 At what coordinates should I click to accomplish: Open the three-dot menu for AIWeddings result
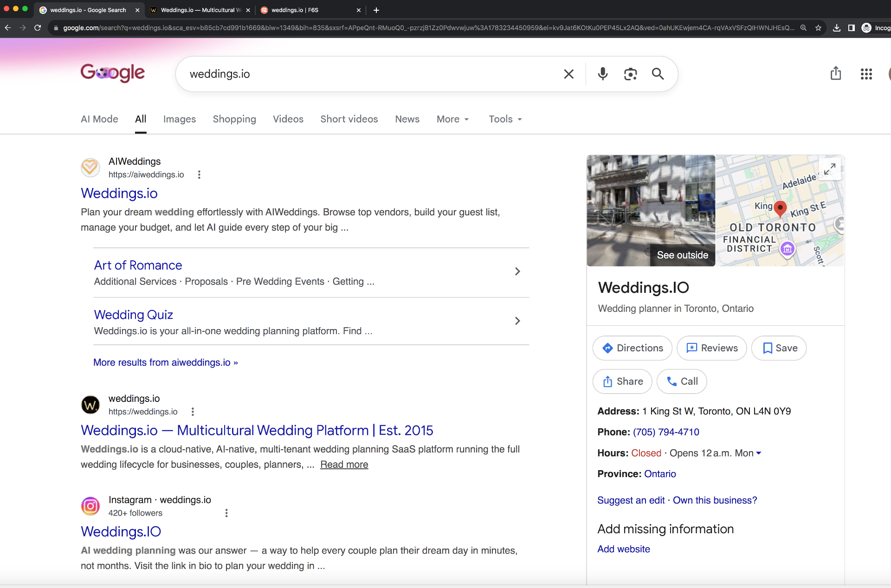(199, 174)
